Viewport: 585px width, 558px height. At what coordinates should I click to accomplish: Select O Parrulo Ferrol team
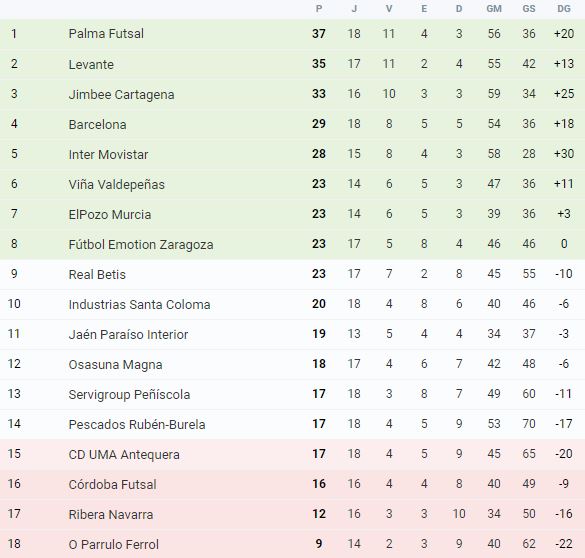coord(113,544)
